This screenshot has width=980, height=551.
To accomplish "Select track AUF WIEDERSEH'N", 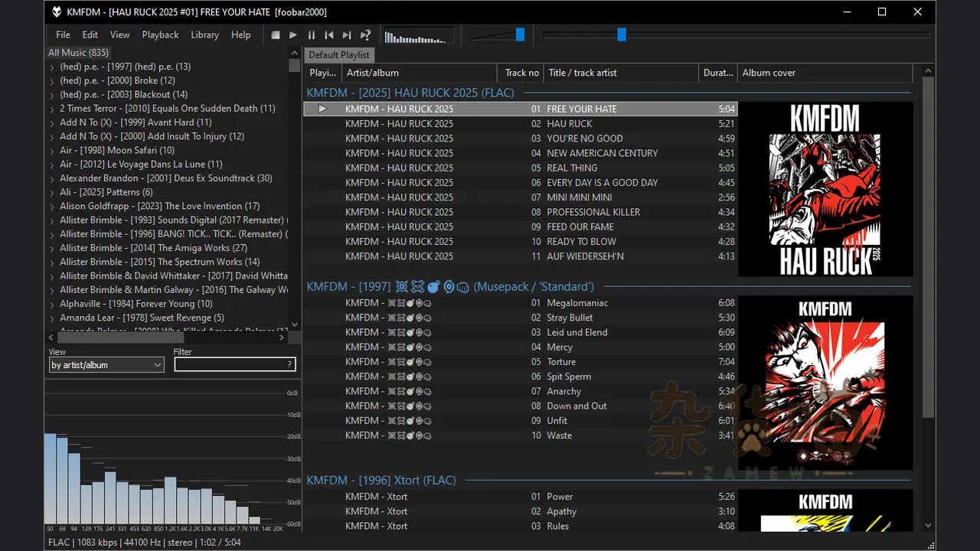I will click(x=520, y=256).
